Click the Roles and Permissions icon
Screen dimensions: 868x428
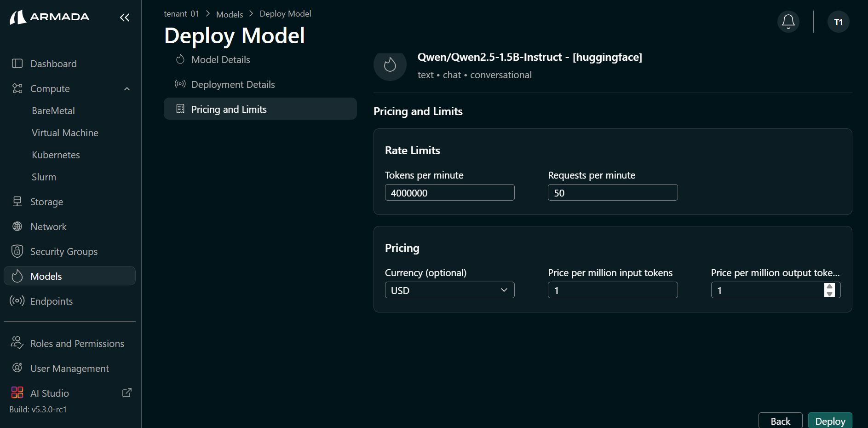(x=17, y=343)
